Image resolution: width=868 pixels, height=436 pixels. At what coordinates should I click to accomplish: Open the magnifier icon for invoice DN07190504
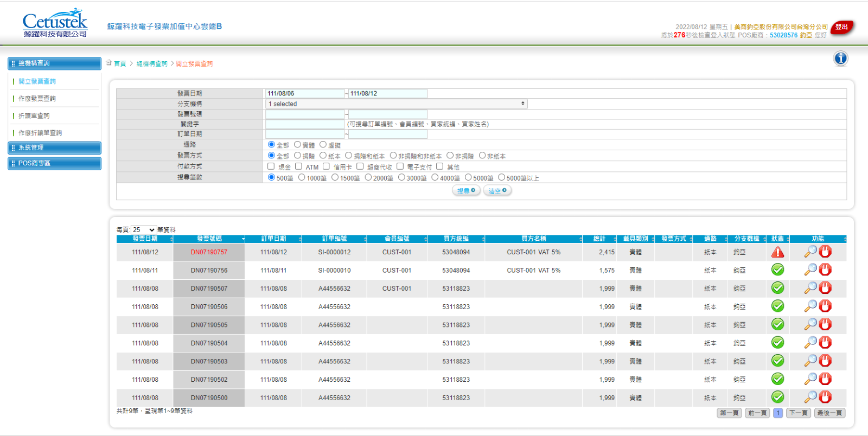[x=810, y=343]
